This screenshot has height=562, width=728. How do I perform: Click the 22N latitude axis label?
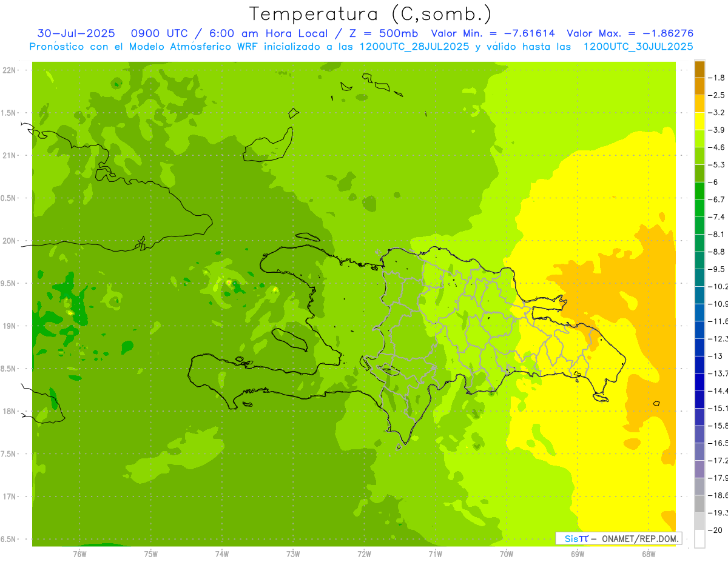click(10, 70)
